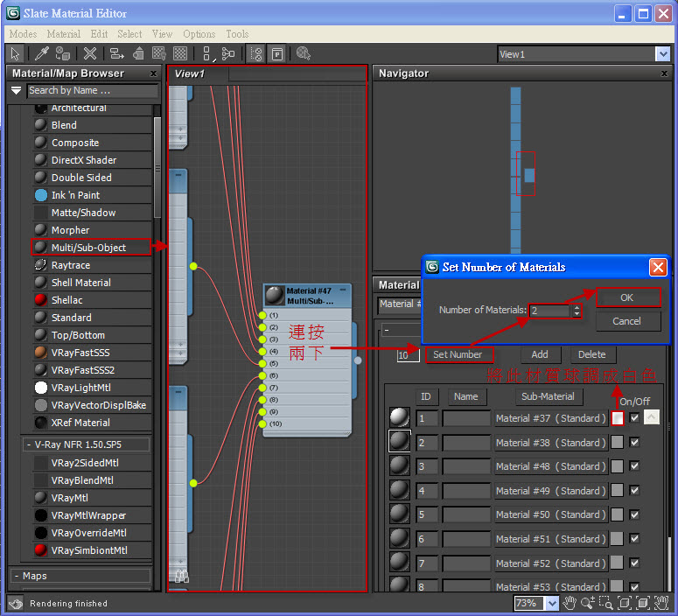Click Zoom Extents Selected icon in status bar
Screen dimensions: 678x616
tap(643, 603)
